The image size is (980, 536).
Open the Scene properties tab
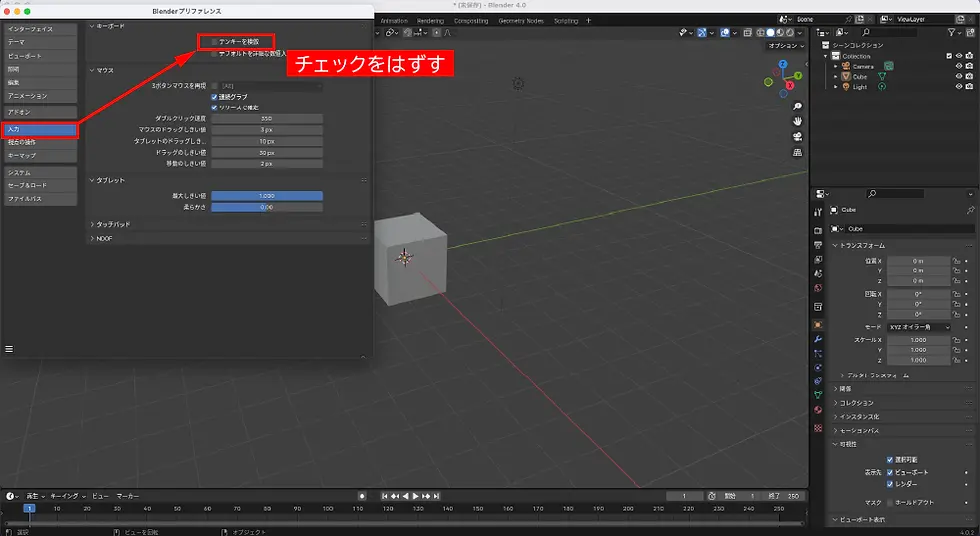pos(818,274)
